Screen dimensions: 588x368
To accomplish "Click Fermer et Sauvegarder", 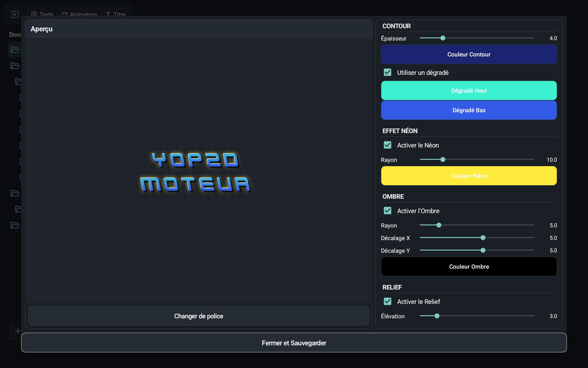I will (294, 343).
